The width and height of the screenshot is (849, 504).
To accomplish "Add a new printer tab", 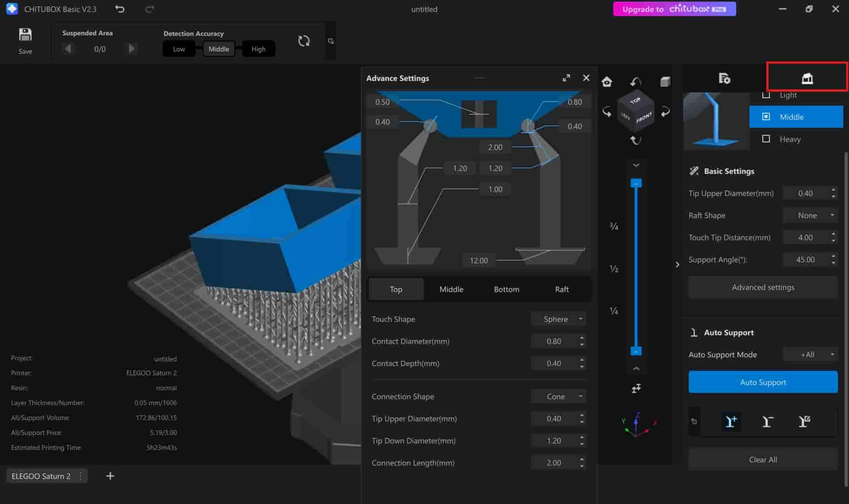I will point(110,476).
